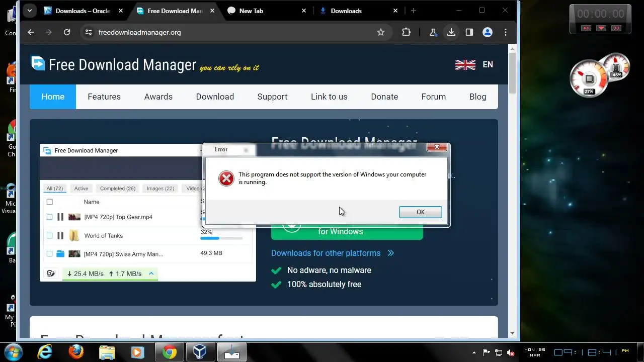Launch Internet Explorer from taskbar

[x=45, y=352]
